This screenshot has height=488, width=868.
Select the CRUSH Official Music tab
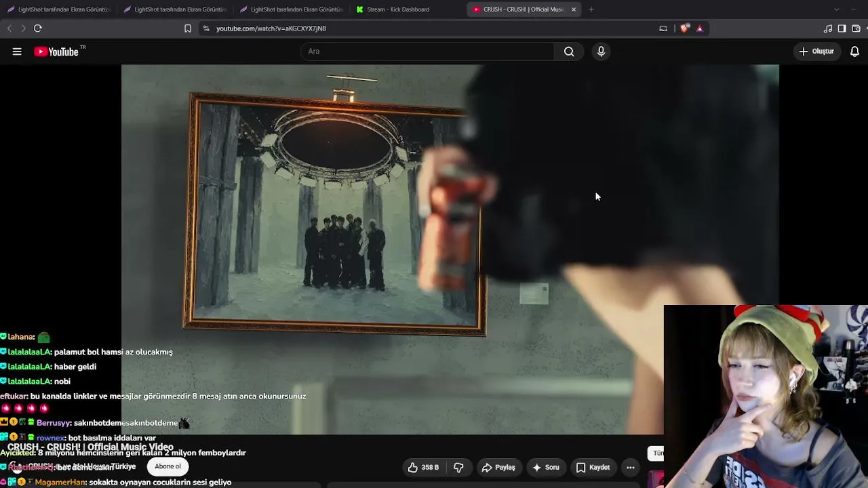(x=524, y=9)
